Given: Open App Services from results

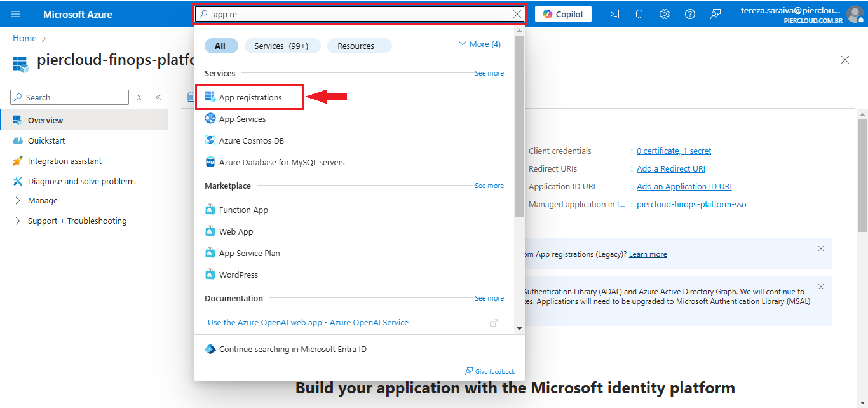Looking at the screenshot, I should 242,119.
